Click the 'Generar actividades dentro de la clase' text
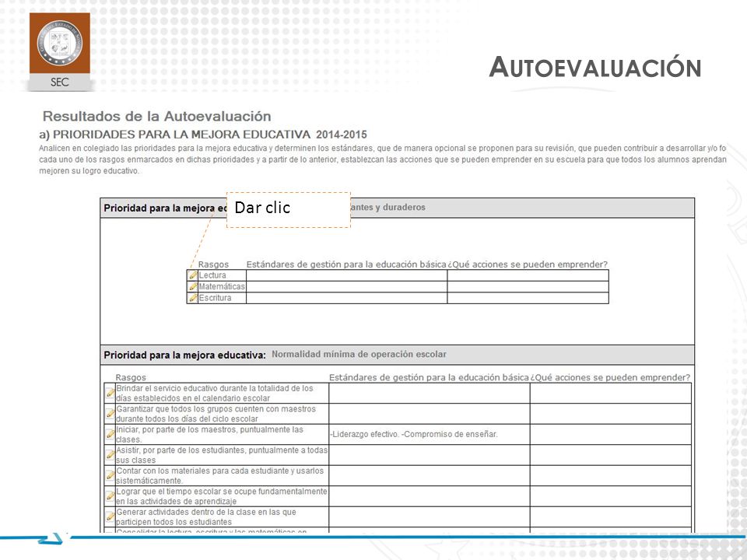 (206, 516)
